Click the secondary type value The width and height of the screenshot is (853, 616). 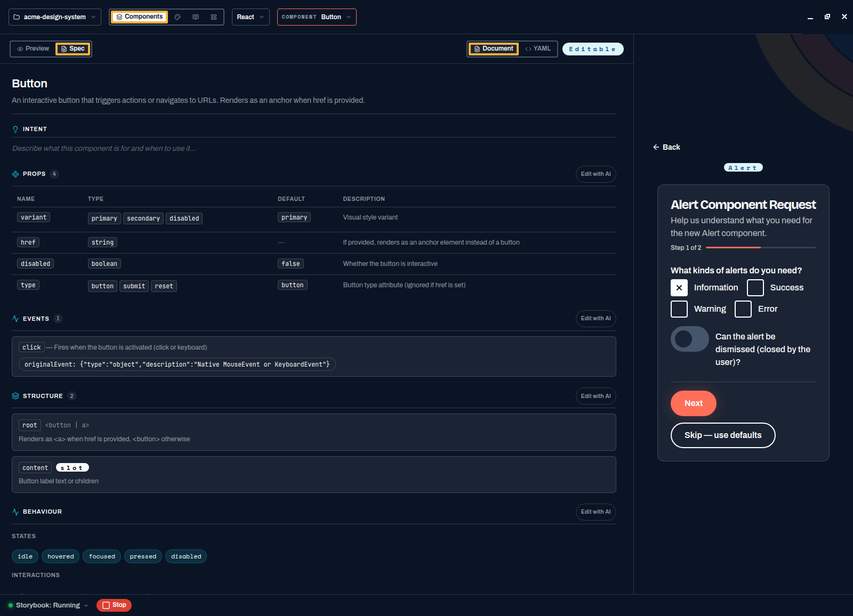coord(143,218)
